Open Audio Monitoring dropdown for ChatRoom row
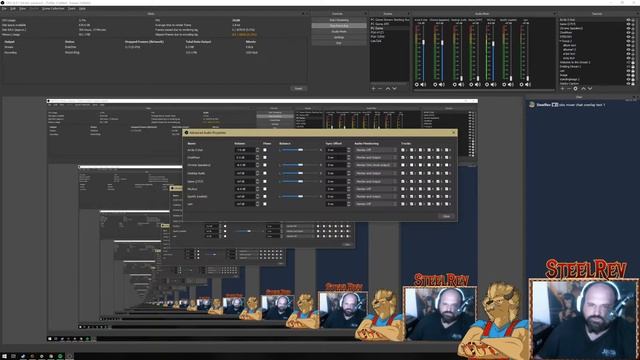This screenshot has height=360, width=640. (x=376, y=158)
